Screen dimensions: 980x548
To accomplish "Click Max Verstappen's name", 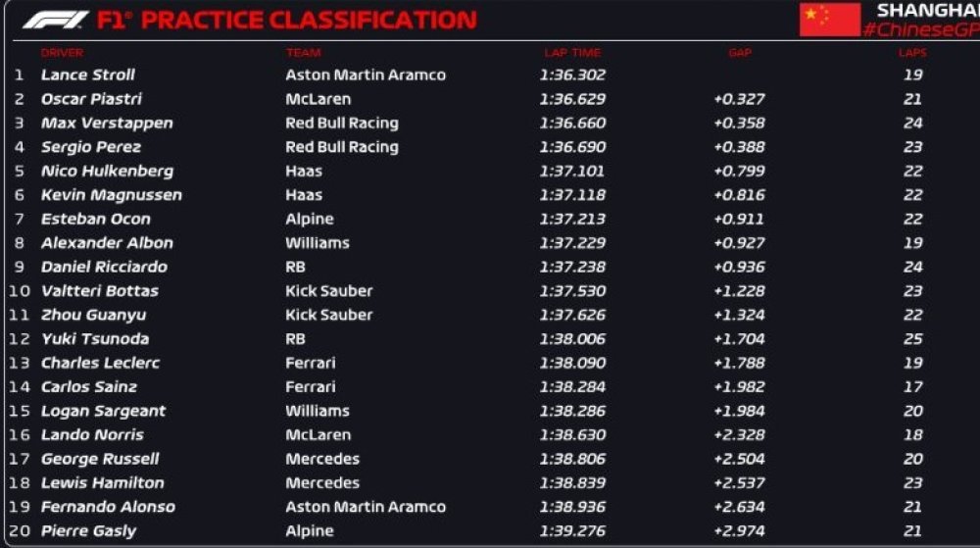I will click(x=107, y=124).
